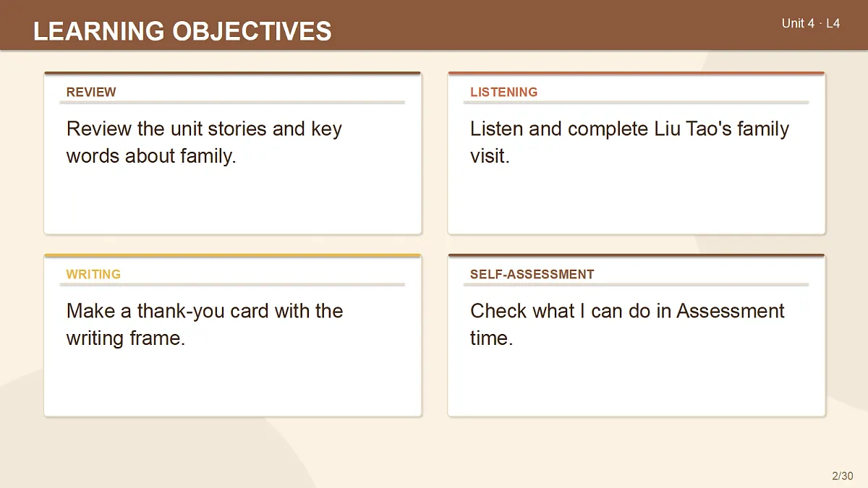Click the 2/30 slide page number
The width and height of the screenshot is (868, 488).
click(843, 476)
